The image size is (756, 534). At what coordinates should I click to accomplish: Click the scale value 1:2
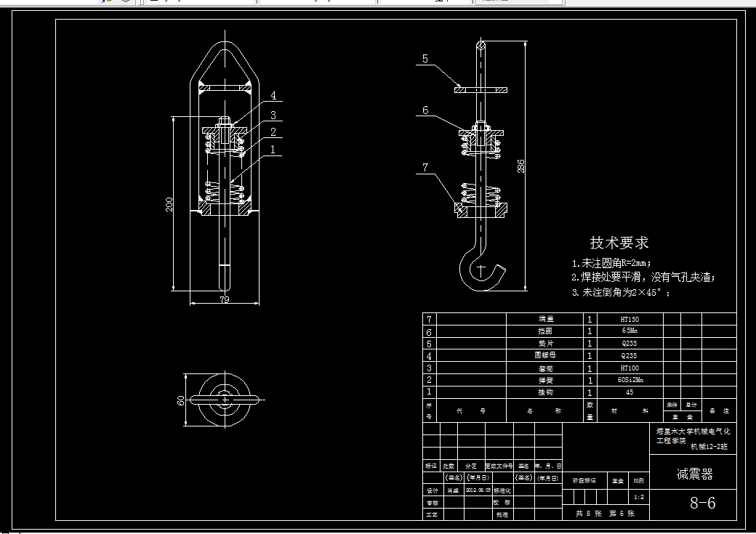pyautogui.click(x=639, y=497)
